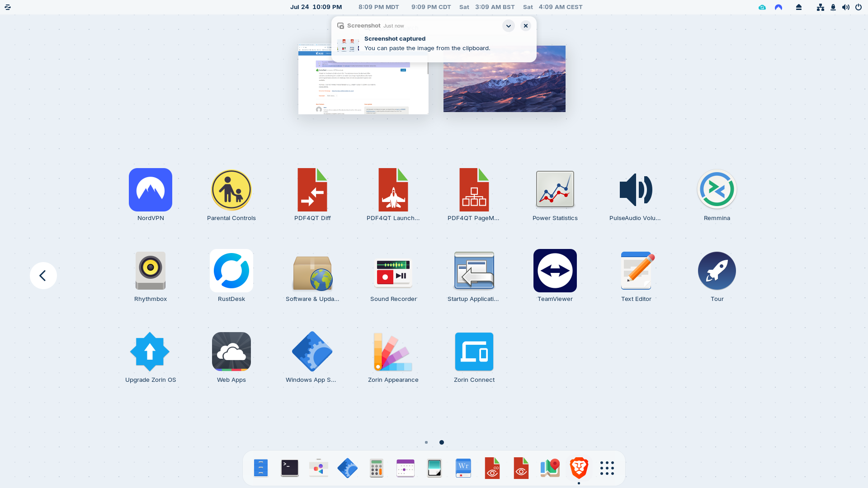Select the mountain wallpaper workspace thumbnail

point(505,79)
